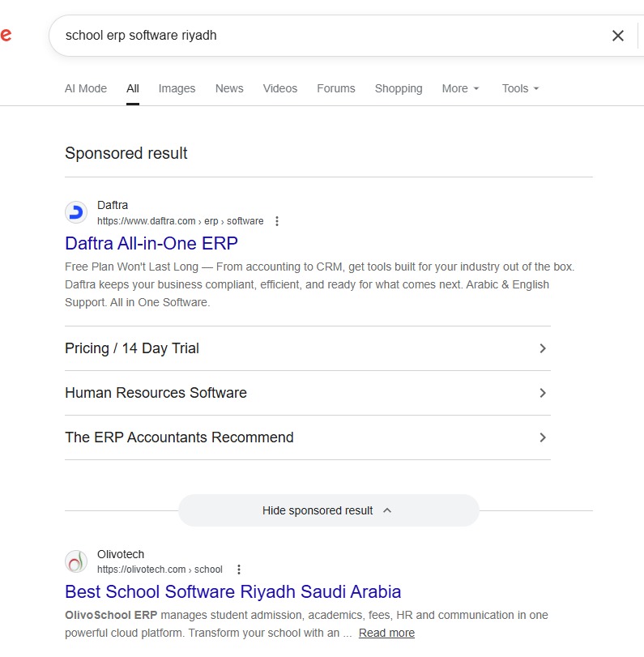
Task: Collapse with Hide sponsored result button
Action: [x=329, y=510]
